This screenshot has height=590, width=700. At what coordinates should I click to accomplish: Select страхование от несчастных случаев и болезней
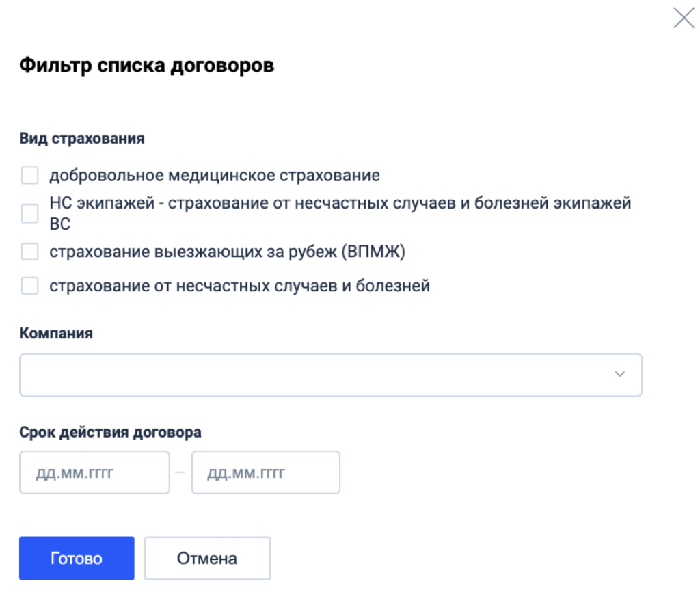(x=29, y=283)
